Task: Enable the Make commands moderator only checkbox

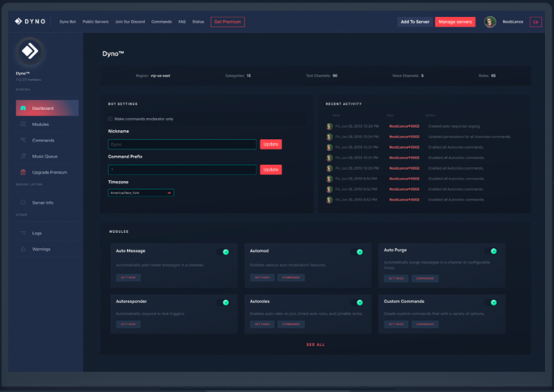Action: point(110,119)
